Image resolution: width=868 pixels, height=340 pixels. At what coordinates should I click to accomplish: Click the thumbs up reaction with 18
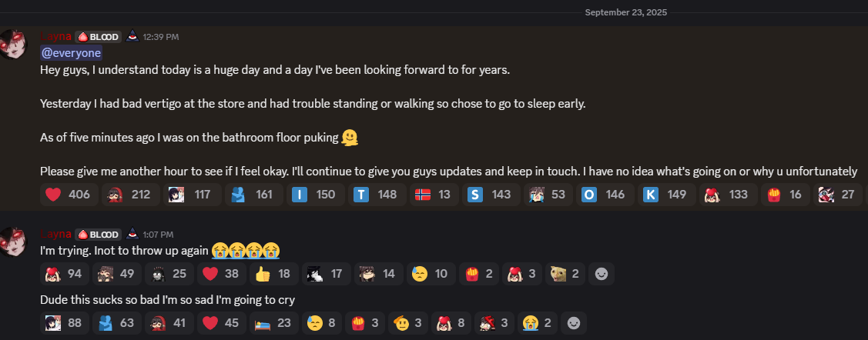coord(274,274)
